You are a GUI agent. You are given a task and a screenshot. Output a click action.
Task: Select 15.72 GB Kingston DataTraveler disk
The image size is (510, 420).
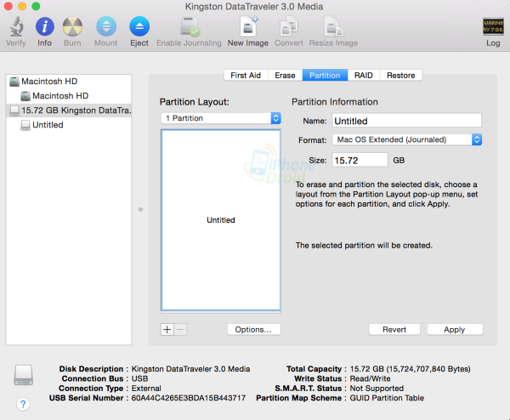click(69, 111)
